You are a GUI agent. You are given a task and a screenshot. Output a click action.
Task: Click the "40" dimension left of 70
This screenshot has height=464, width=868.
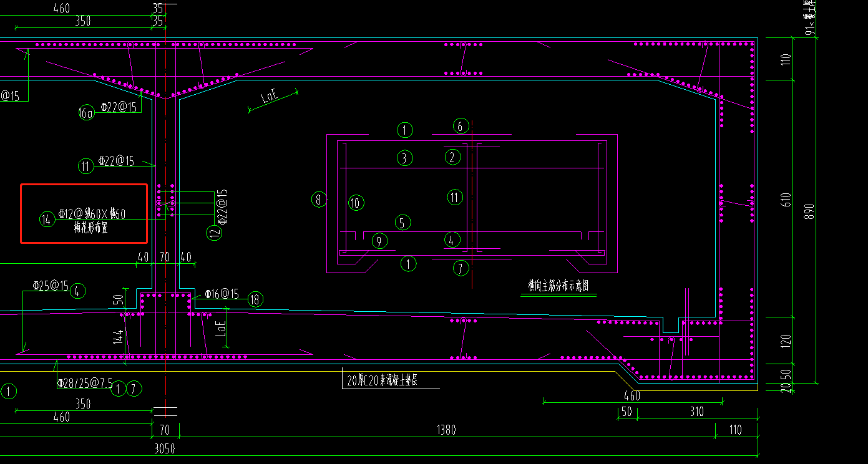pos(143,256)
